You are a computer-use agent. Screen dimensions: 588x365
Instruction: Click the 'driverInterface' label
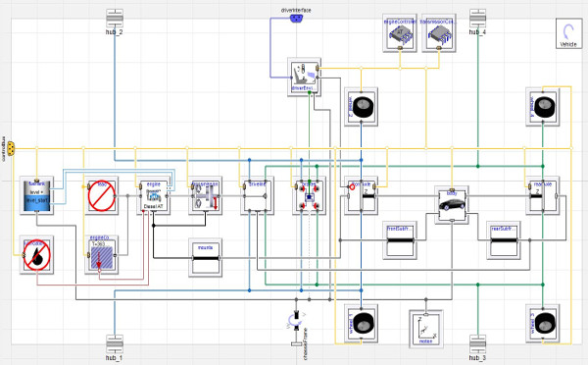(296, 10)
